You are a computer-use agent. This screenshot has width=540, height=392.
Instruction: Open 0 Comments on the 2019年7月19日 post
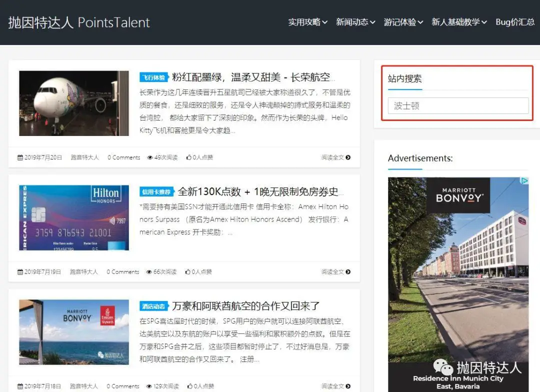(123, 272)
